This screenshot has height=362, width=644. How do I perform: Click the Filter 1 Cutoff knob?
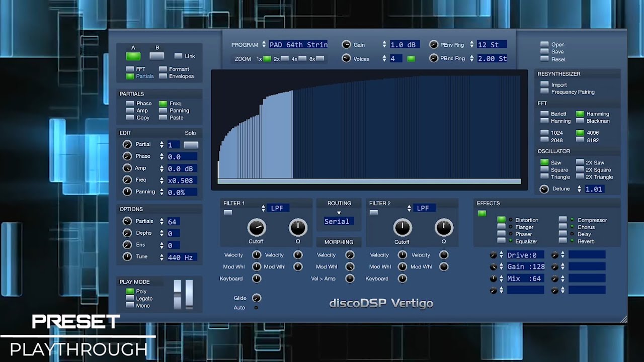257,228
